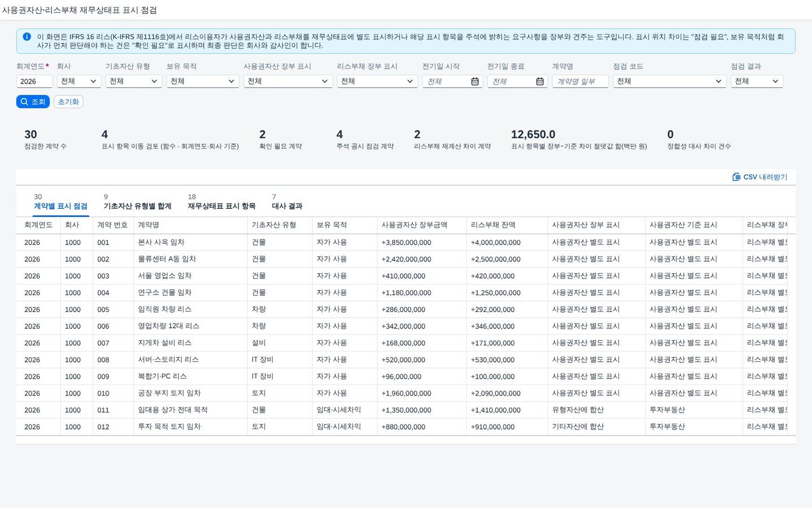812x508 pixels.
Task: Open the 점검 결과 dropdown
Action: point(757,81)
